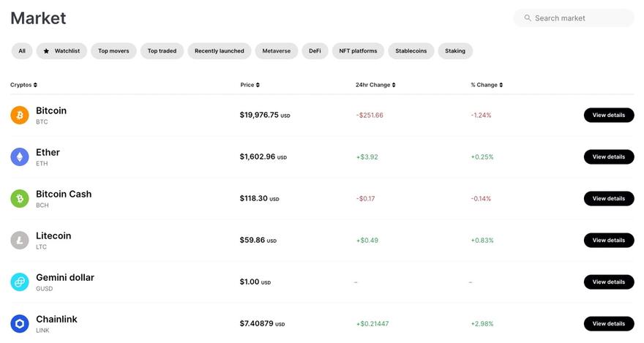Click the +0.83% change value
Viewport: 644px width, 343px height.
coord(482,241)
